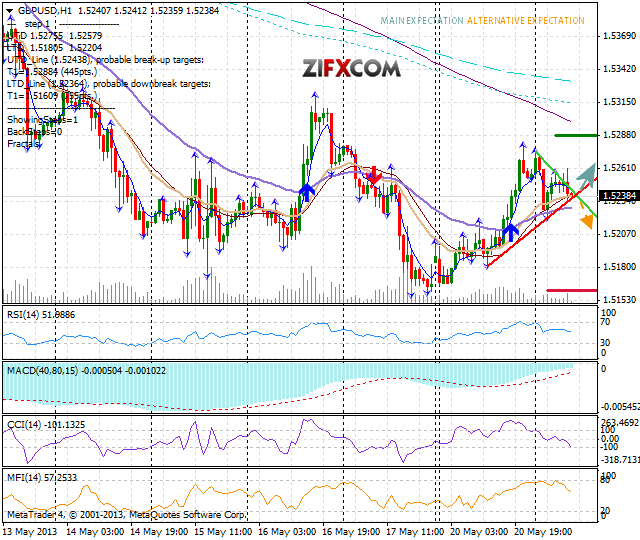Click the BackSteps=0 label
The height and width of the screenshot is (540, 640).
click(35, 132)
